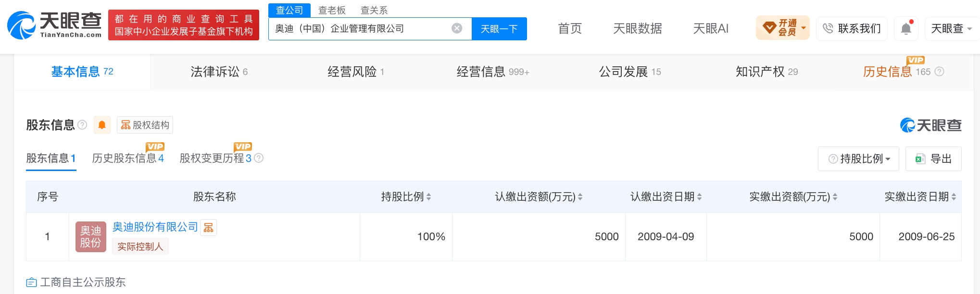This screenshot has height=294, width=980.
Task: Open 天眼AI in top navigation
Action: pyautogui.click(x=711, y=29)
